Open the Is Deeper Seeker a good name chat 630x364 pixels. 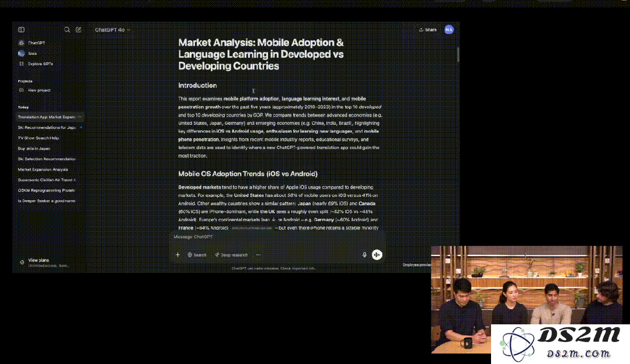pos(47,201)
